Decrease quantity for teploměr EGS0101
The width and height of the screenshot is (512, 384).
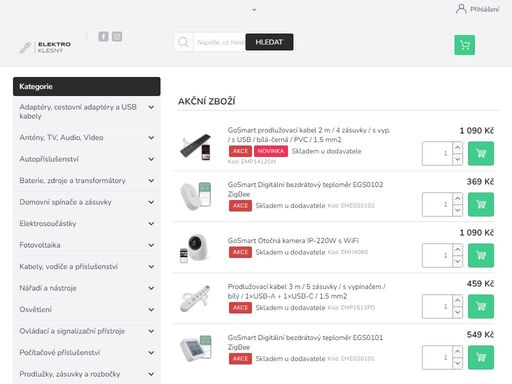[458, 363]
